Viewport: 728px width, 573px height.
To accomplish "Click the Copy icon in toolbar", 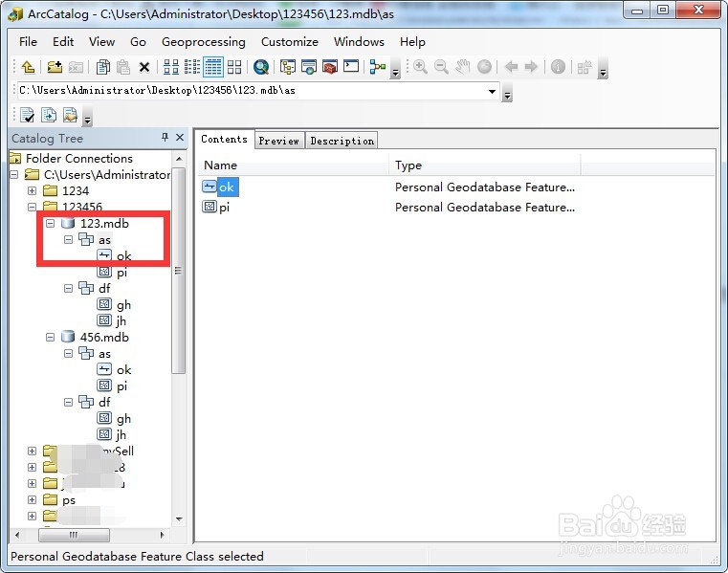I will click(102, 67).
